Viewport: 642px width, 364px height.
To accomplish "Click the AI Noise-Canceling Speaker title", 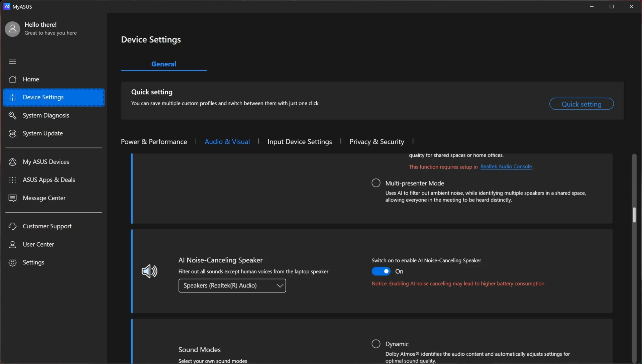I will (220, 260).
